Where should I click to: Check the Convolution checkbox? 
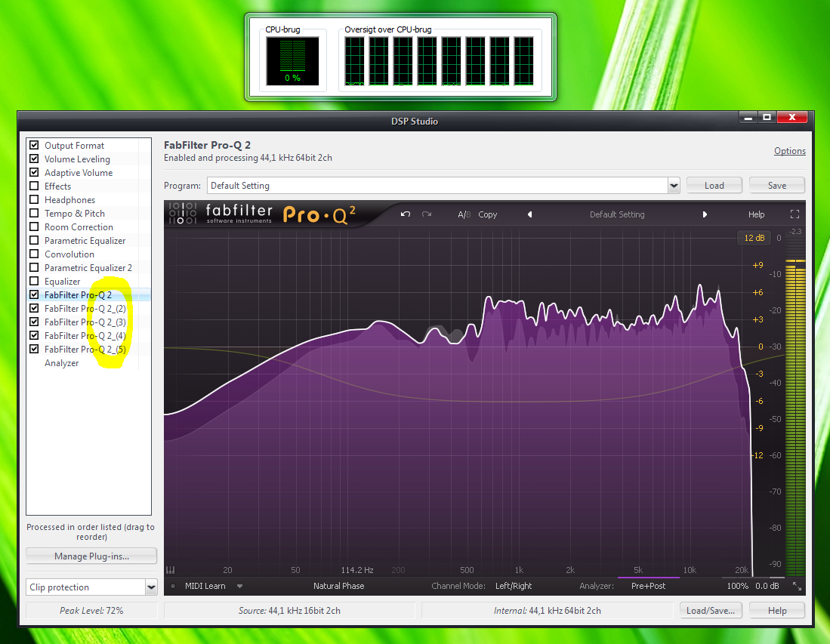click(x=35, y=254)
